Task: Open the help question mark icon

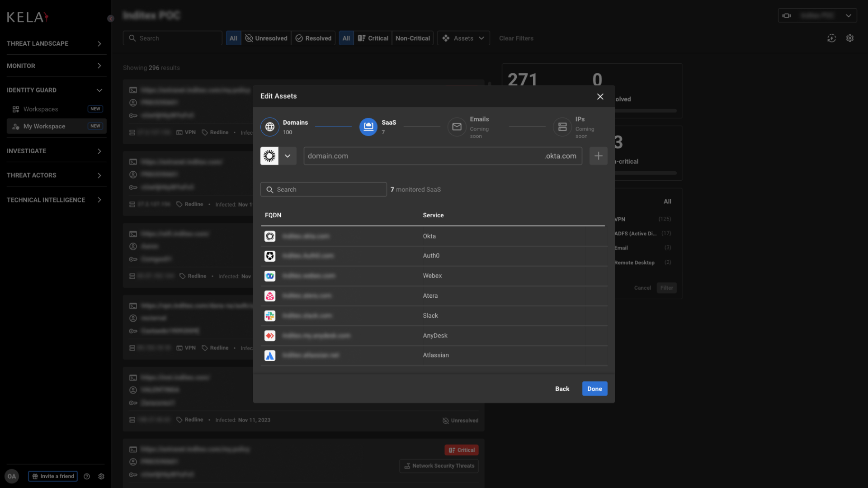Action: [x=87, y=476]
